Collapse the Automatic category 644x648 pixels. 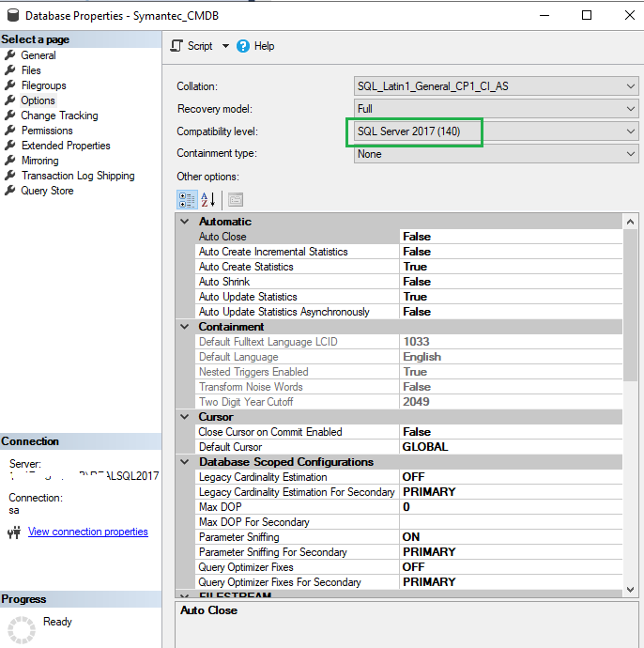(185, 222)
